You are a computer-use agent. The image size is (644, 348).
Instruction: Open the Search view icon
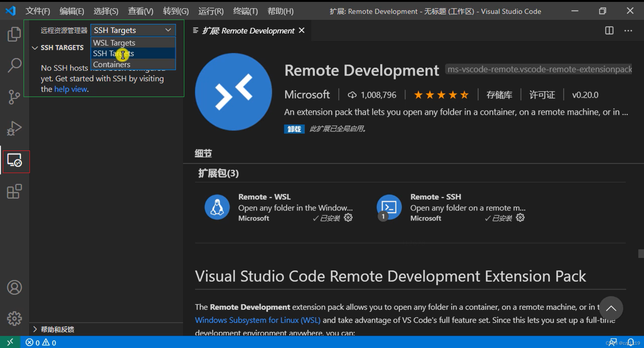coord(14,65)
